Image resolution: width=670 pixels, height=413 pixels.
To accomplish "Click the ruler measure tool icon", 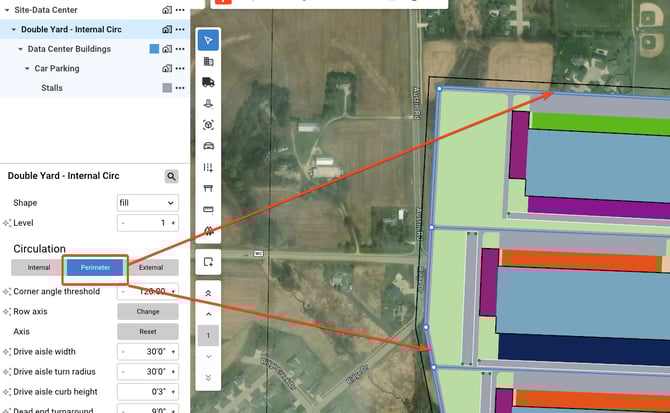I will tap(208, 209).
